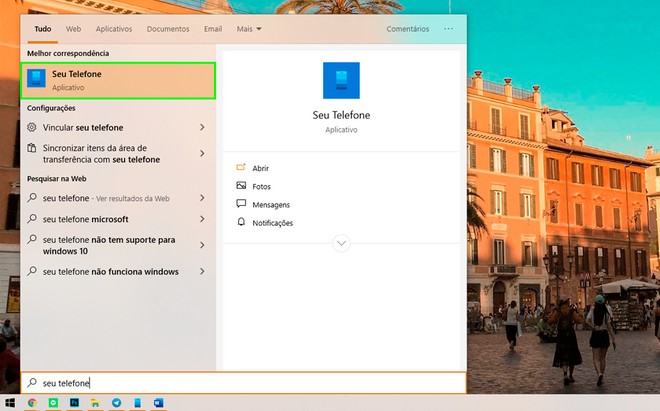Image resolution: width=660 pixels, height=411 pixels.
Task: Open Fotos in Seu Telefone
Action: 241,186
